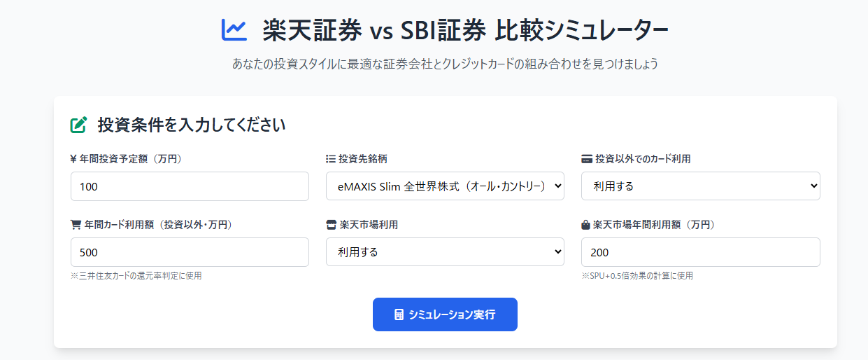Run simulation with シミュレーション実行 button
Viewport: 868px width, 360px height.
pyautogui.click(x=445, y=314)
